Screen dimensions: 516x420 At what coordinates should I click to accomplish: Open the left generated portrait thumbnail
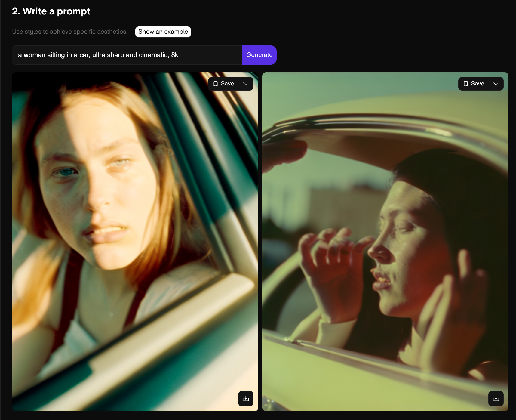pyautogui.click(x=135, y=242)
